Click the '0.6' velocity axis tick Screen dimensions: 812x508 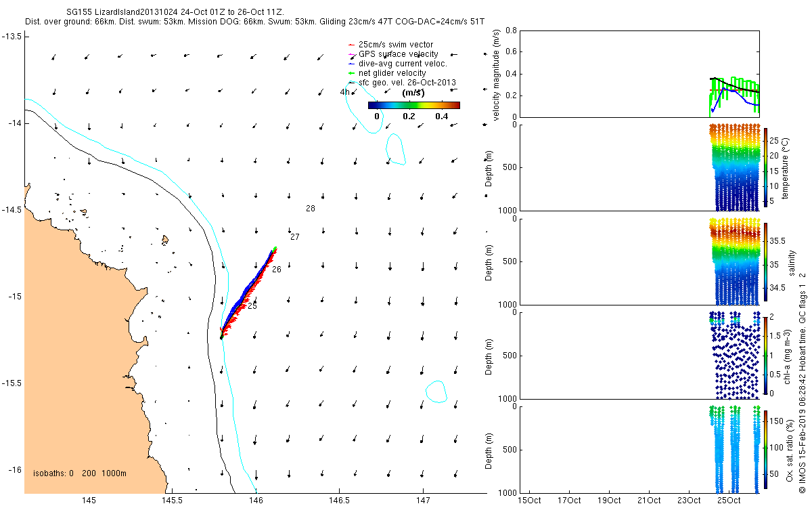tap(511, 52)
